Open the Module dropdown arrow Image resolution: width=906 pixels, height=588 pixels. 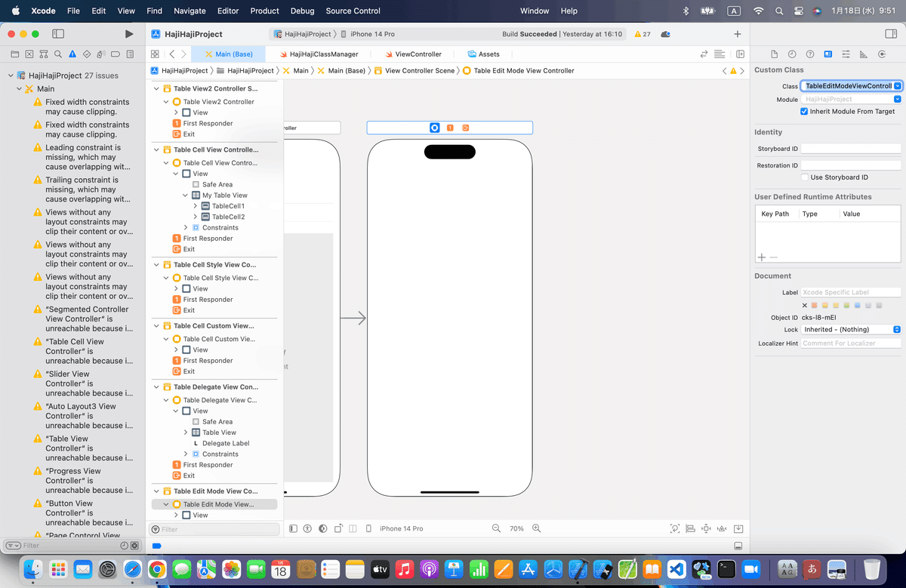pos(897,99)
